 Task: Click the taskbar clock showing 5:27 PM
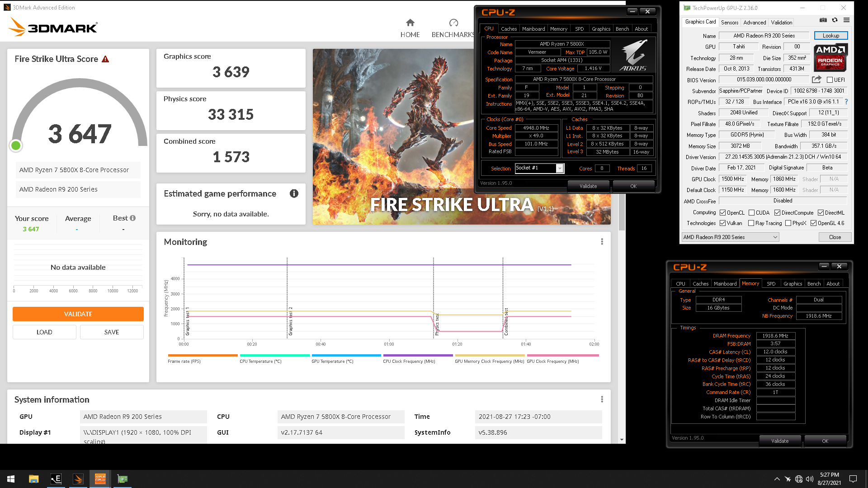click(829, 479)
